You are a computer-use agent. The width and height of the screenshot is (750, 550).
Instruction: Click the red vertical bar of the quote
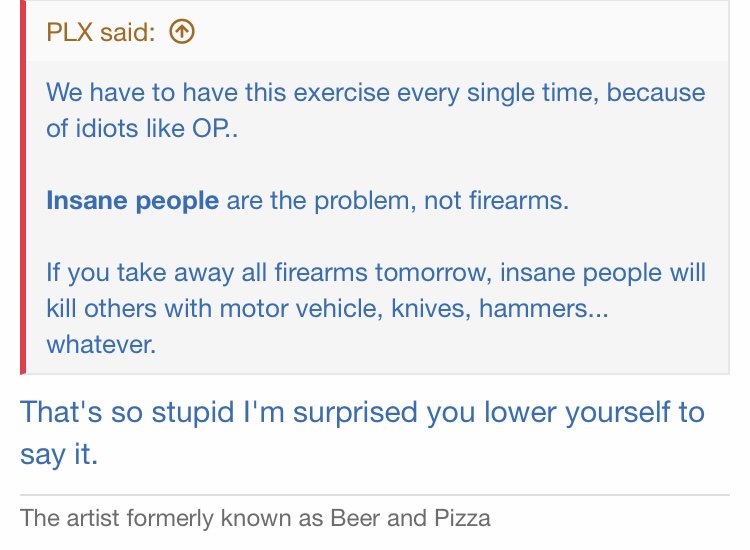click(x=23, y=187)
